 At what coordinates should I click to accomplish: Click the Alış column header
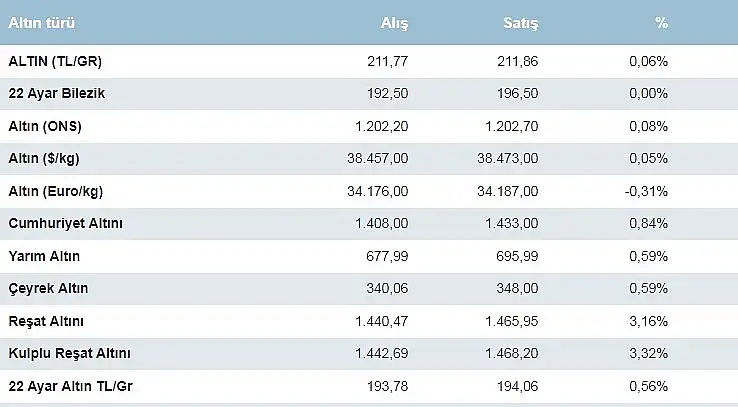tap(394, 23)
